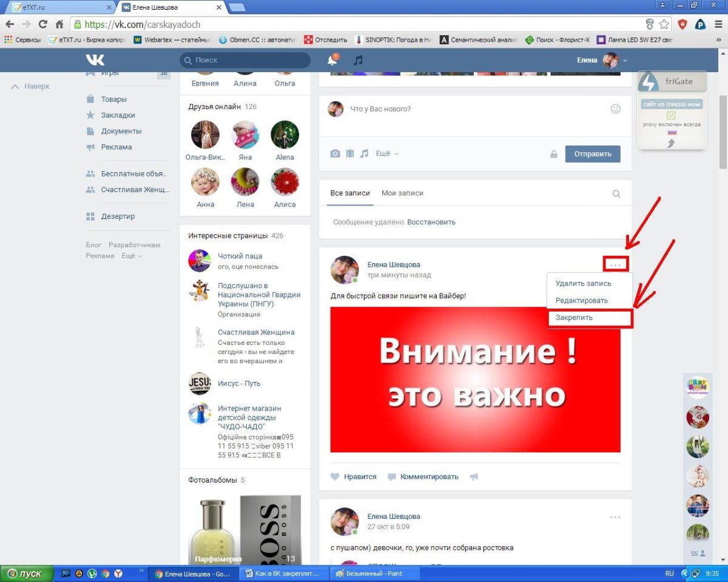Open the music player icon in VK header
This screenshot has width=728, height=582.
pyautogui.click(x=357, y=60)
